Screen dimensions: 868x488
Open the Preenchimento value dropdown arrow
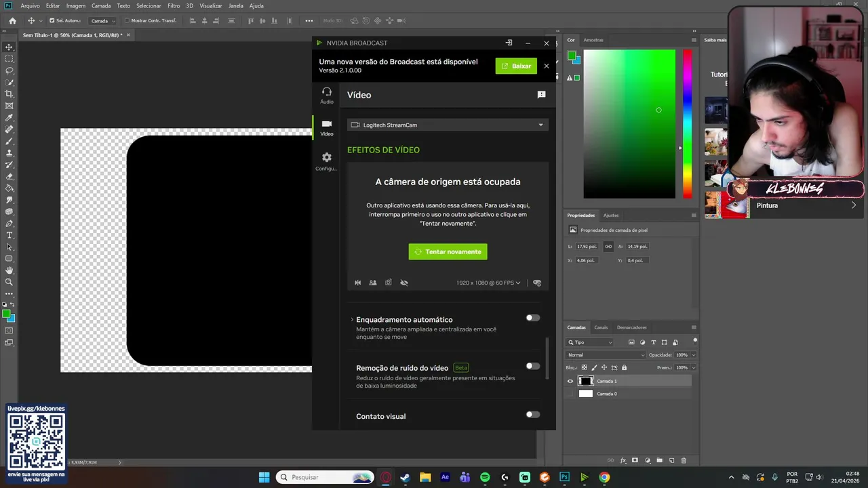tap(693, 368)
